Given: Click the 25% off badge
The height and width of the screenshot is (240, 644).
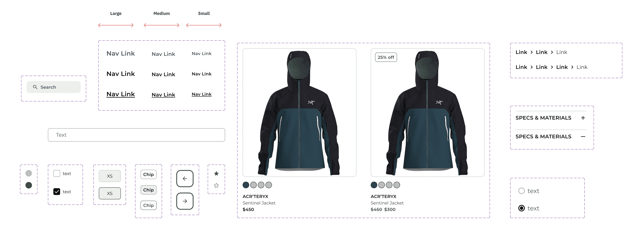Looking at the screenshot, I should (386, 57).
